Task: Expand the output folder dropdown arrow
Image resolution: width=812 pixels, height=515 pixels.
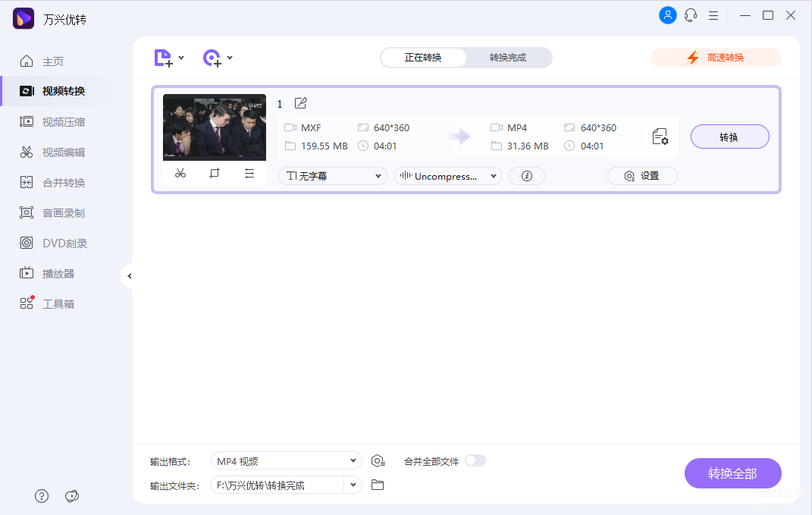Action: tap(353, 485)
